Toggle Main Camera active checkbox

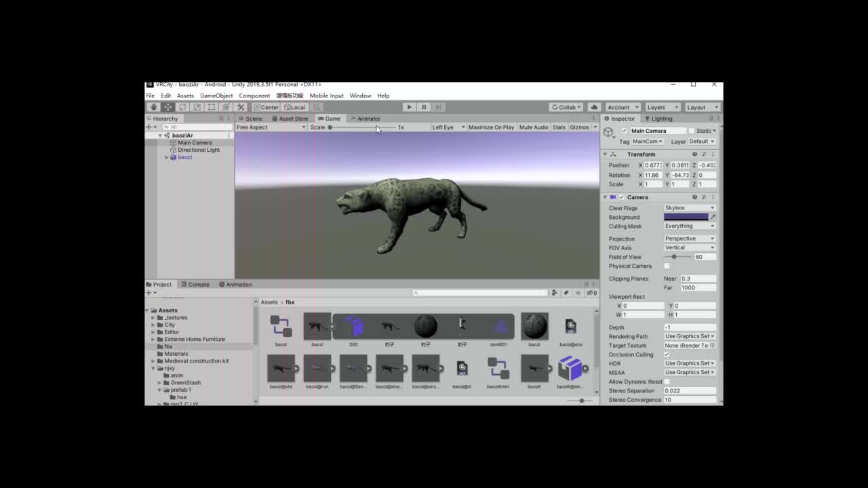625,131
